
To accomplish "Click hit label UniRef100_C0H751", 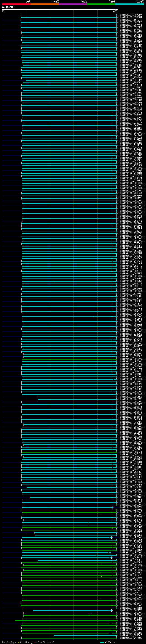I will point(131,281).
